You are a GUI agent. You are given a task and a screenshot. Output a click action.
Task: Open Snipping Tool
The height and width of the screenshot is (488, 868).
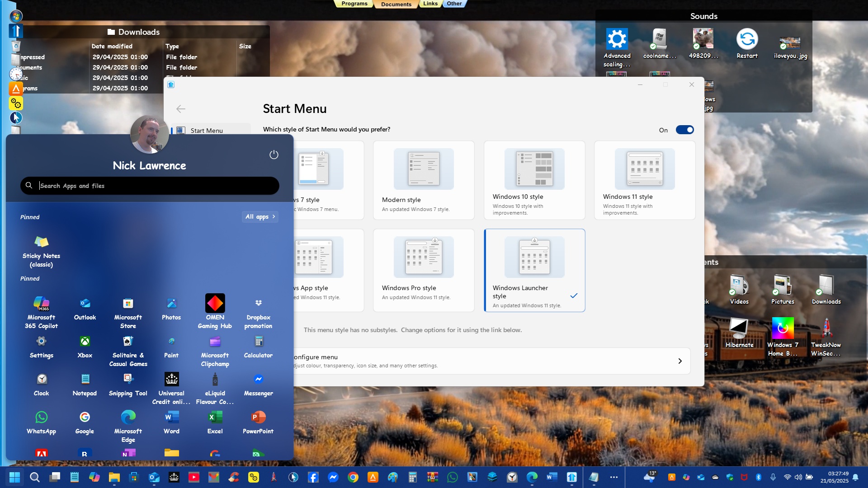point(128,384)
